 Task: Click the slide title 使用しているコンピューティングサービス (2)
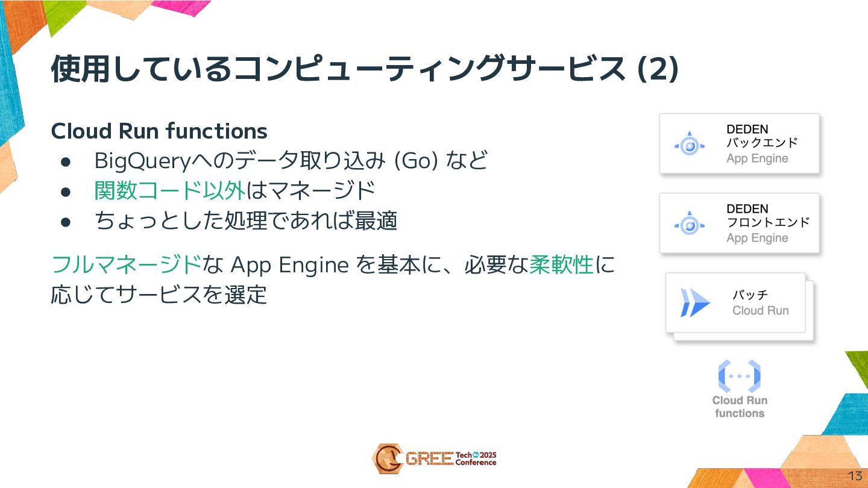point(365,69)
